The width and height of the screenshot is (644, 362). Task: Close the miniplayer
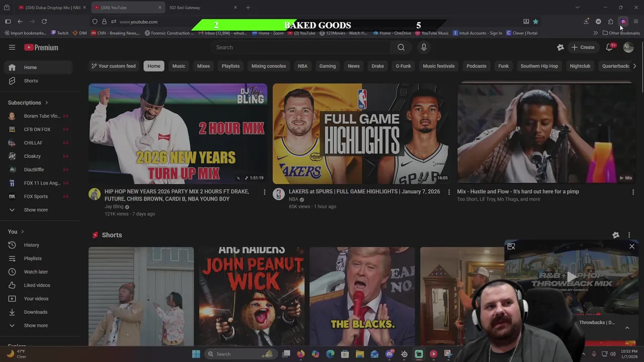[x=632, y=246]
